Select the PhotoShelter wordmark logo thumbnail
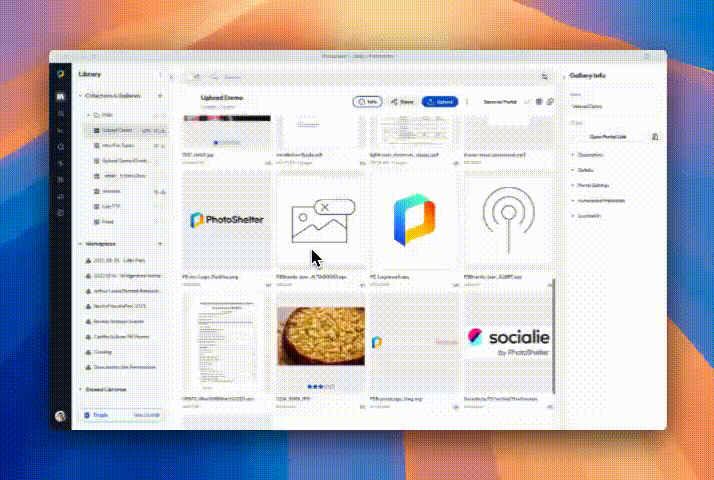The image size is (714, 480). (x=226, y=220)
